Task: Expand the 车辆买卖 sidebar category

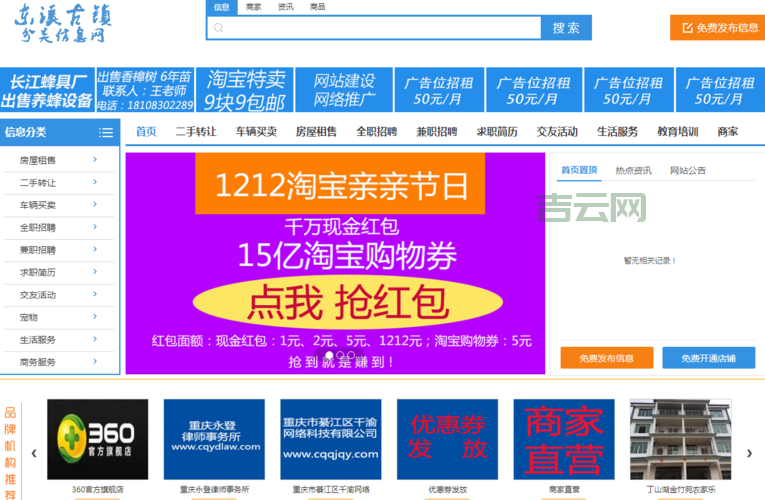Action: click(59, 205)
